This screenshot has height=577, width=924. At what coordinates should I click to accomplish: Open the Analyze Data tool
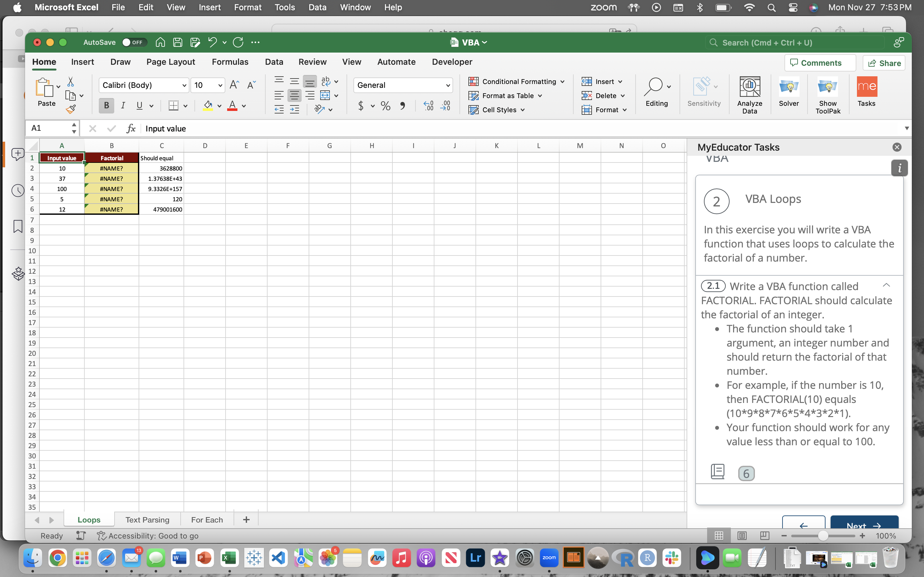pyautogui.click(x=749, y=94)
